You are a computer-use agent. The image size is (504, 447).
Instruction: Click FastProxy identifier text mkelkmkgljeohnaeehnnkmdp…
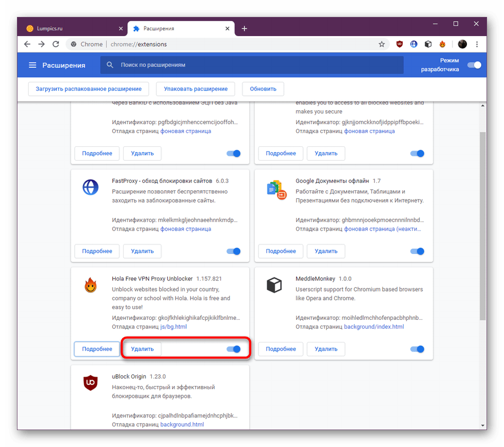click(198, 220)
